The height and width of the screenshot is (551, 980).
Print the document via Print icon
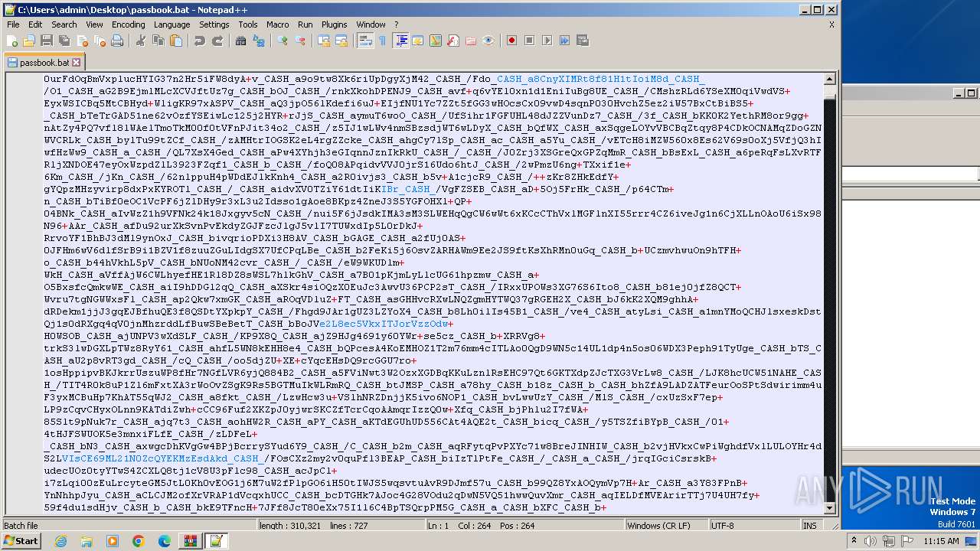point(117,41)
